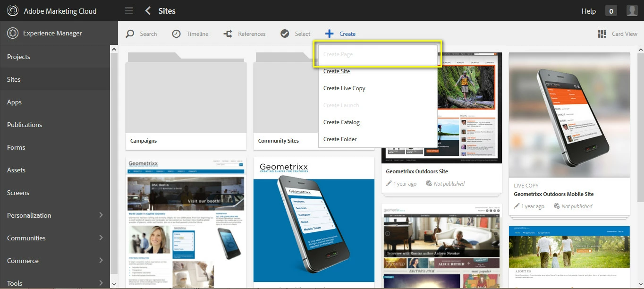Viewport: 644px width, 289px height.
Task: Click the Select checkmark icon
Action: pyautogui.click(x=285, y=34)
